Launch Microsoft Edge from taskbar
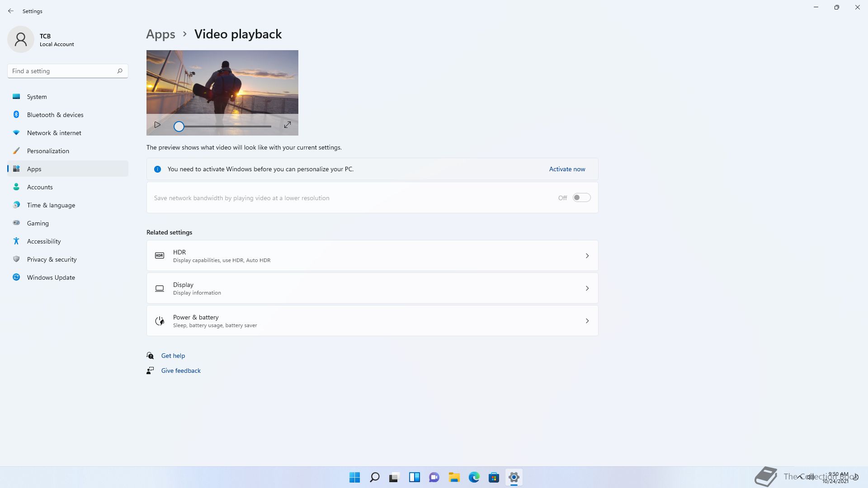Image resolution: width=868 pixels, height=488 pixels. click(x=474, y=477)
